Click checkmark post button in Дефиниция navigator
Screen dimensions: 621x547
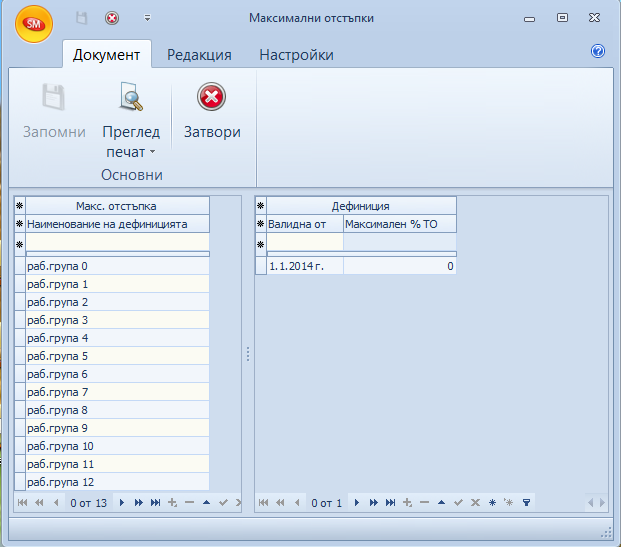pyautogui.click(x=458, y=503)
